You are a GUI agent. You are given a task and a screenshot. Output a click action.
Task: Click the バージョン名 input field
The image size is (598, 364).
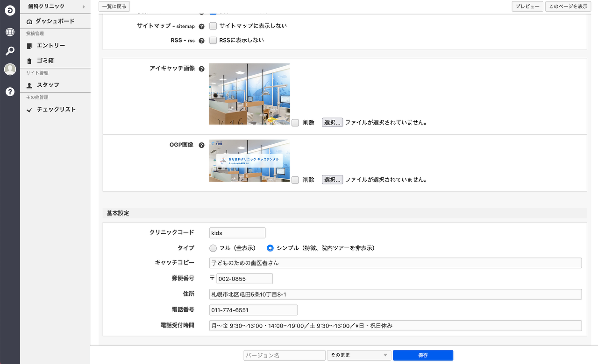click(284, 356)
